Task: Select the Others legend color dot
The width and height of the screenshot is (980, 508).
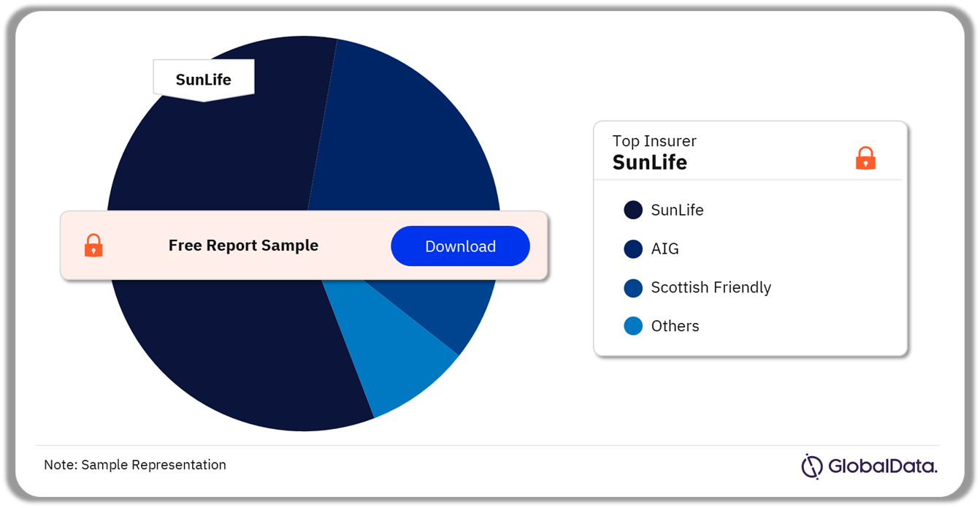Action: click(x=633, y=326)
